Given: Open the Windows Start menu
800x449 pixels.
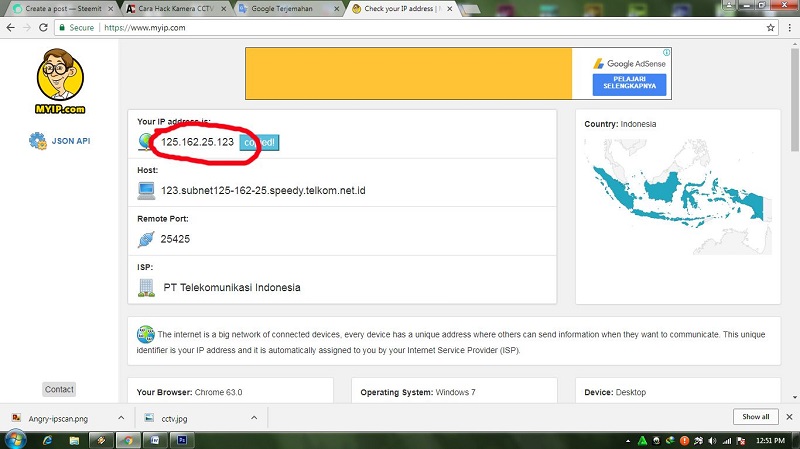Looking at the screenshot, I should pyautogui.click(x=17, y=439).
